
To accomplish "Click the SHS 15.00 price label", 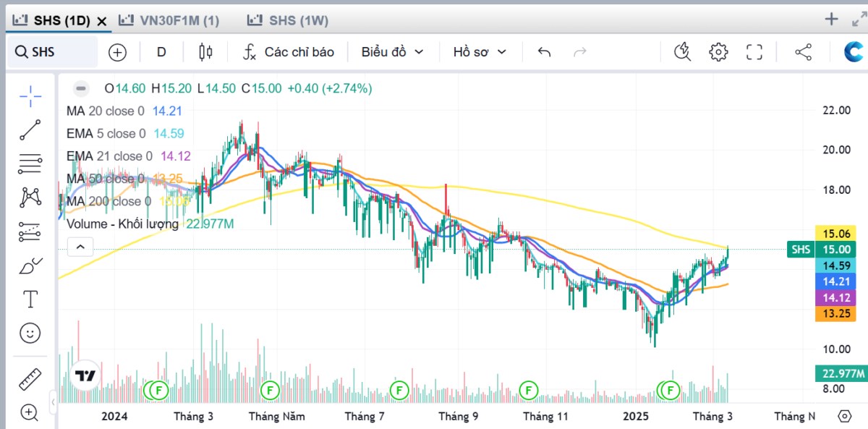I will pos(823,250).
